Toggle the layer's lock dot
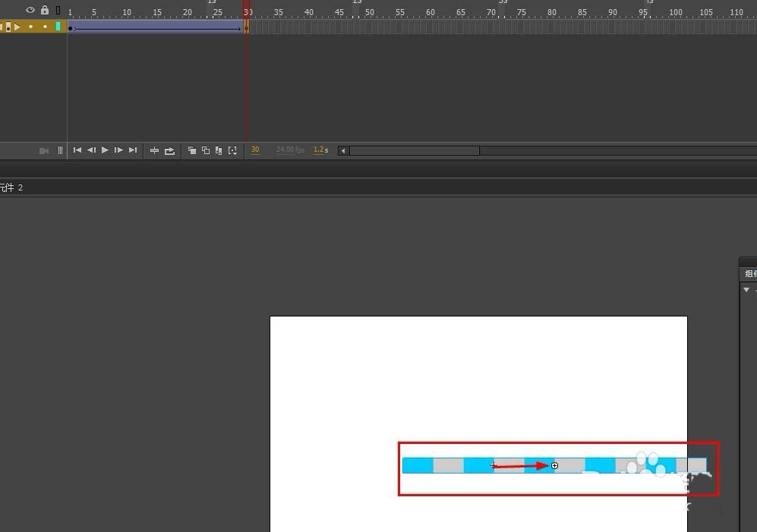 click(x=45, y=27)
